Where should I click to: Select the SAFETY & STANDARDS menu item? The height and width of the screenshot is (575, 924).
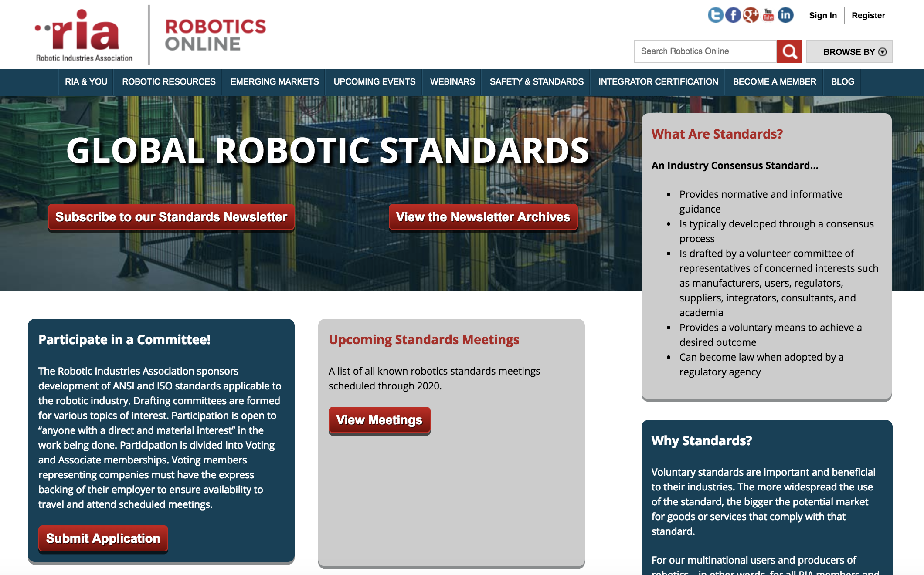point(537,81)
